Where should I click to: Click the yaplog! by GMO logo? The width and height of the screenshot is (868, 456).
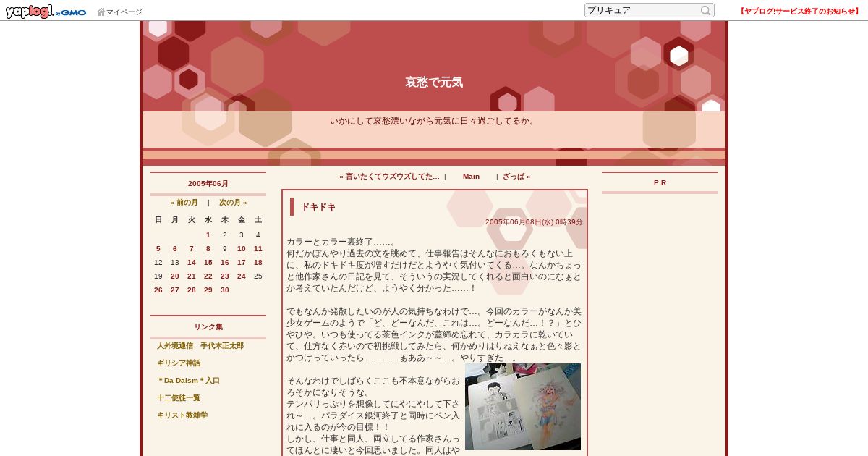[x=46, y=11]
